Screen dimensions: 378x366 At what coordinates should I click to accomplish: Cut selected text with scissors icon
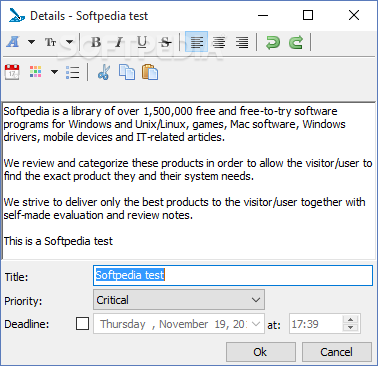point(104,72)
